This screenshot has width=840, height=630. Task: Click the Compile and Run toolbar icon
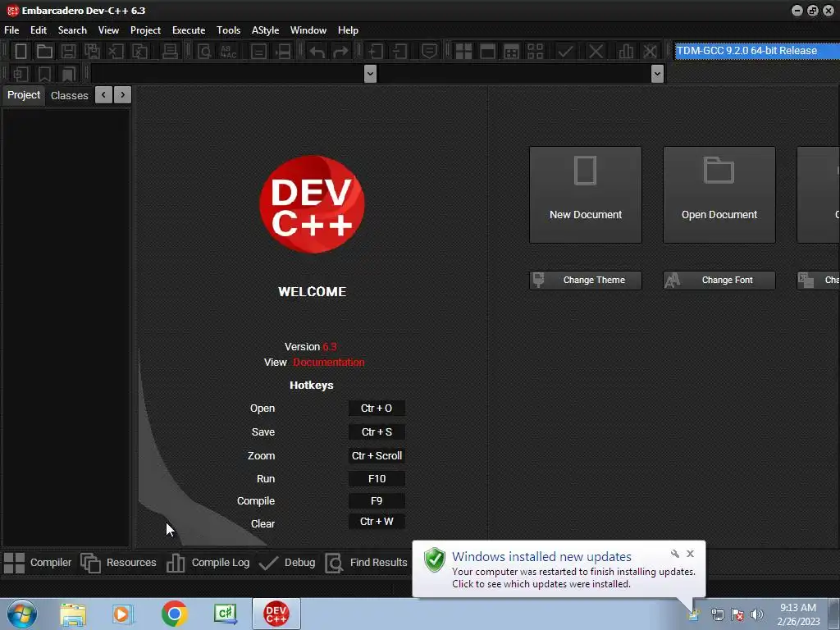coord(512,52)
